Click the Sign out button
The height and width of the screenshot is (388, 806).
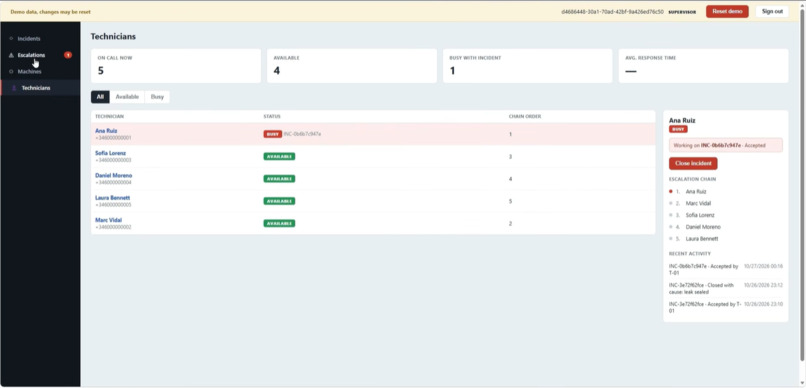[772, 11]
